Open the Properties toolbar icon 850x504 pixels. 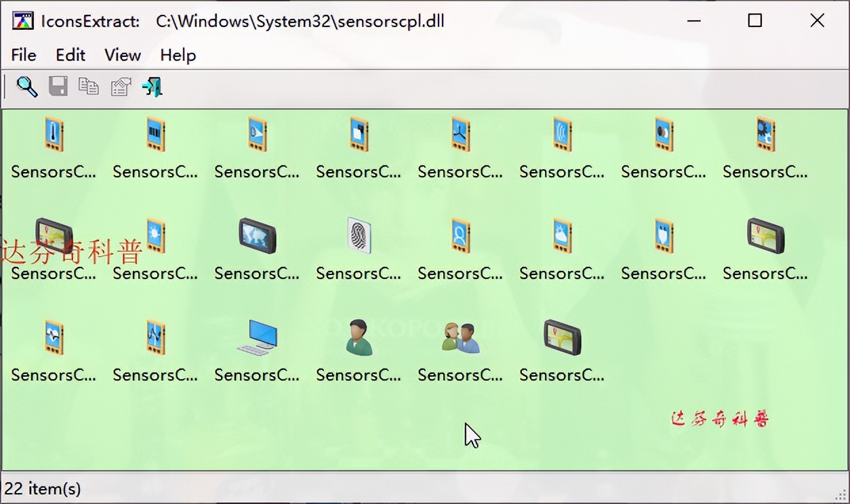pos(121,86)
